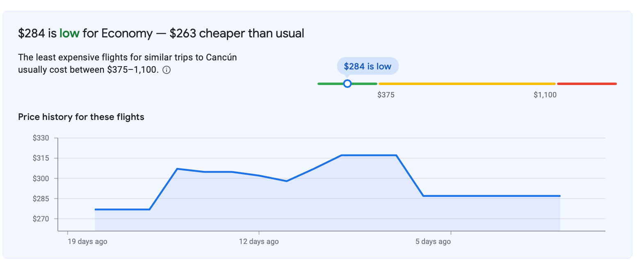This screenshot has height=267, width=644.
Task: Click the info icon next to price range text
Action: coord(166,70)
